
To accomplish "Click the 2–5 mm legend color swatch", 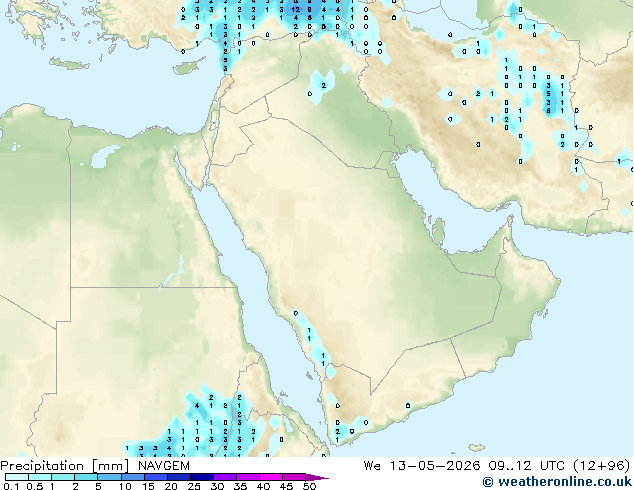I will 86,477.
